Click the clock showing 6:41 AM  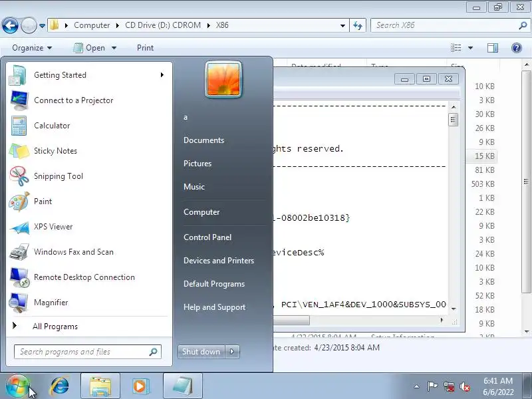pos(498,381)
